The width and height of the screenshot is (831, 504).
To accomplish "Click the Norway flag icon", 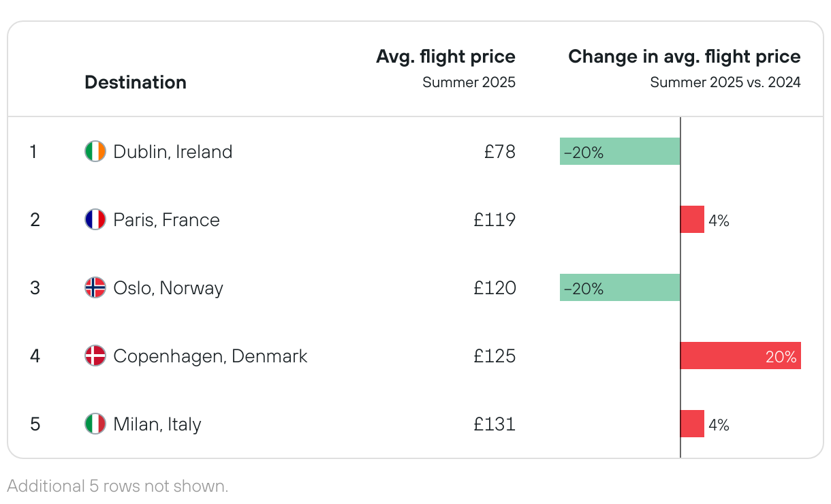I will (95, 287).
